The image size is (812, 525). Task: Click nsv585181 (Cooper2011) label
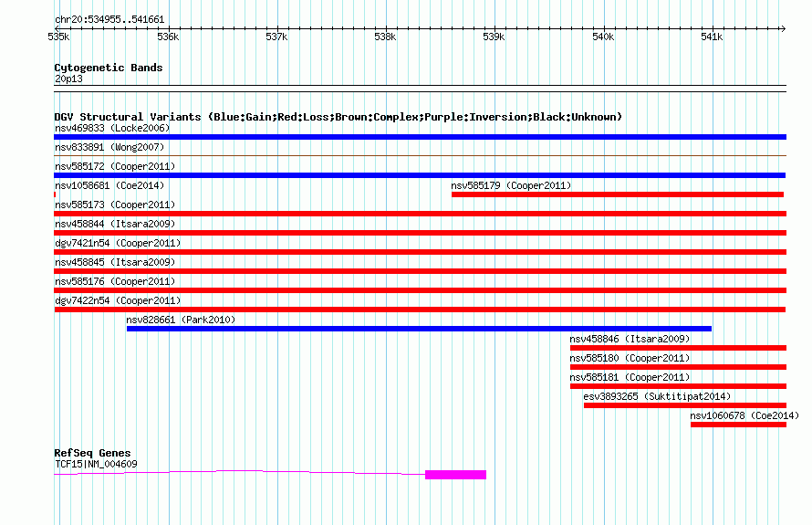coord(630,377)
